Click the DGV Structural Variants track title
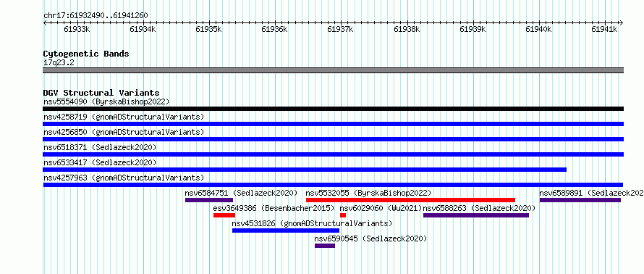The image size is (644, 274). (101, 93)
